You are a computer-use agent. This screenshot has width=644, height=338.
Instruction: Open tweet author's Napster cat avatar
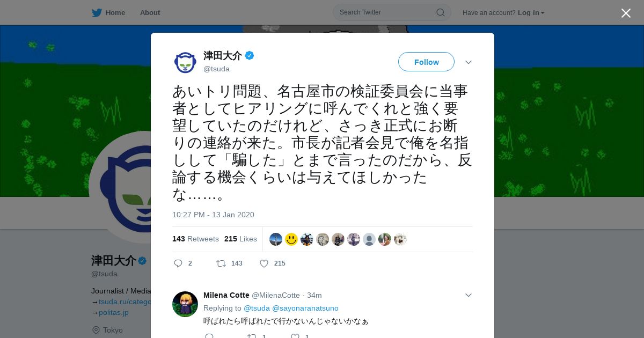tap(185, 62)
